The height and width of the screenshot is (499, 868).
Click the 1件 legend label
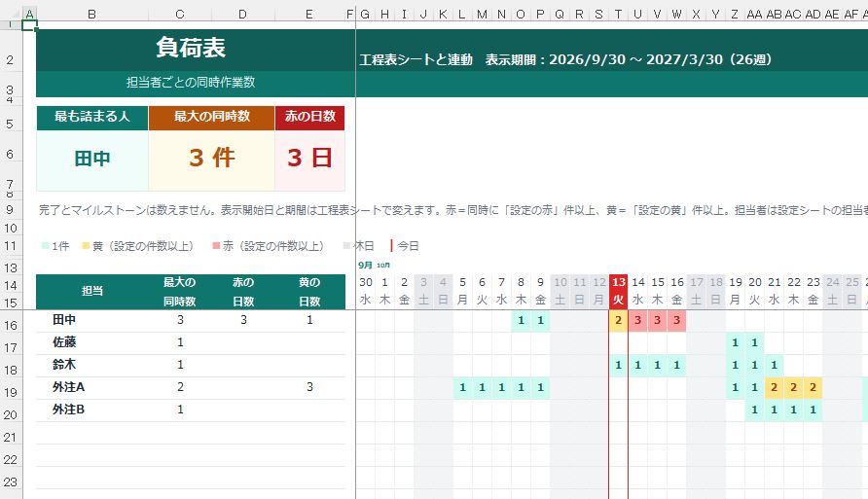point(60,246)
